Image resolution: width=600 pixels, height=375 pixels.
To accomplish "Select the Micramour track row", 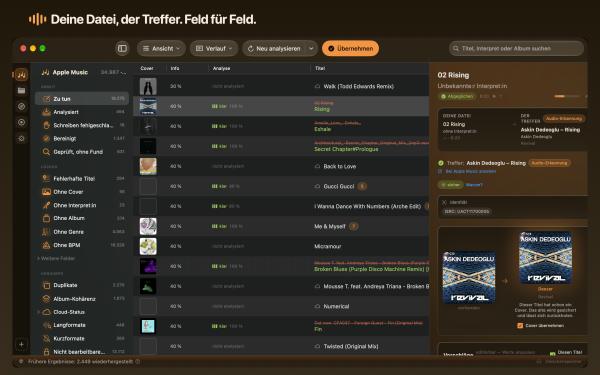I will click(x=281, y=246).
